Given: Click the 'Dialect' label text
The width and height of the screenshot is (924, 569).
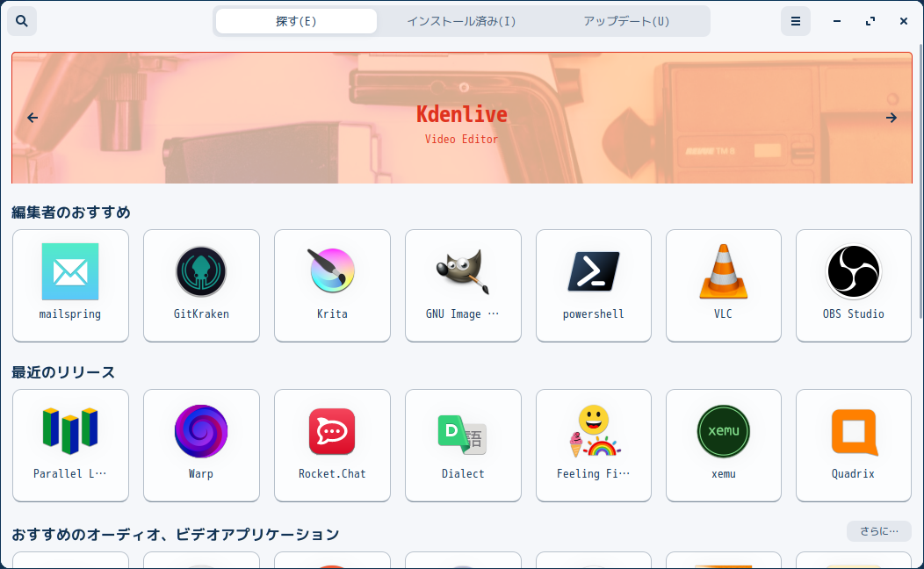Looking at the screenshot, I should (x=463, y=473).
